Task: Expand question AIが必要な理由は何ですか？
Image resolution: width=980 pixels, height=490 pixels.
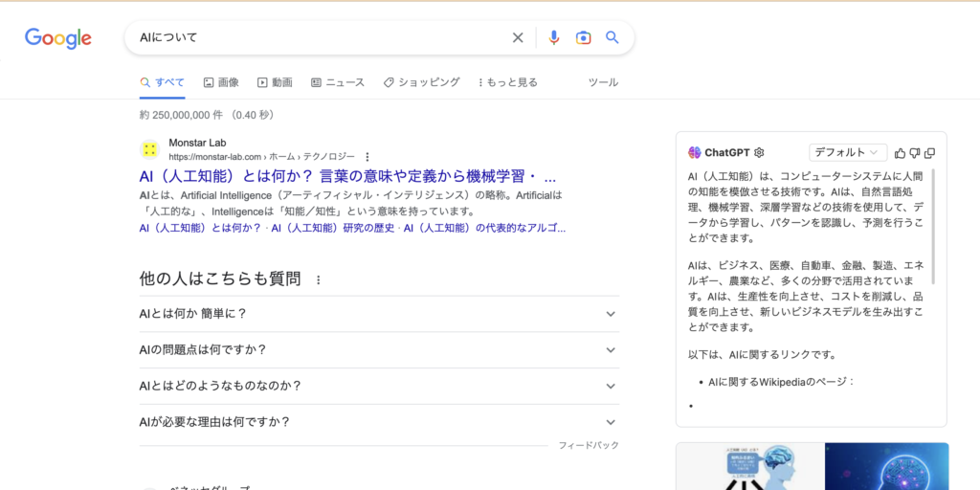Action: click(x=379, y=422)
